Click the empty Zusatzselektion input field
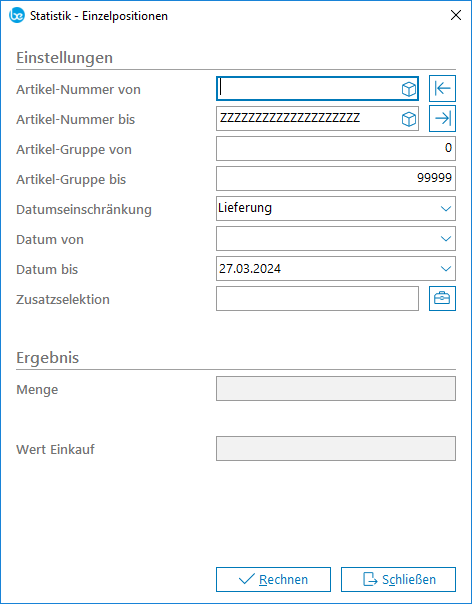Viewport: 472px width, 604px height. 317,299
